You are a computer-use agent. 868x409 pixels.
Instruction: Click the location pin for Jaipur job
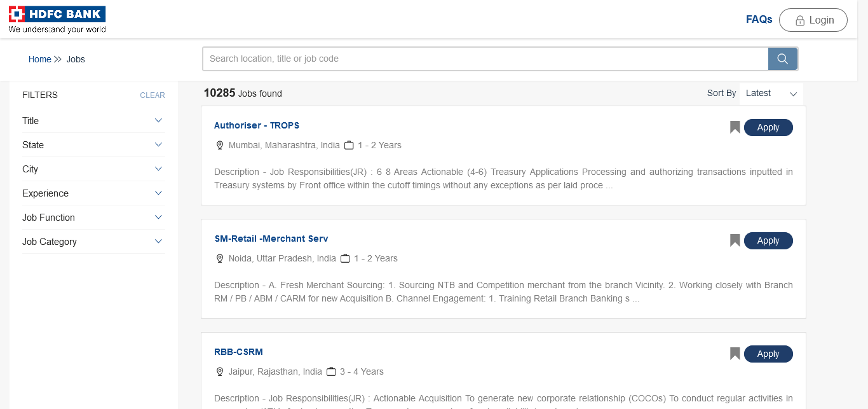pos(220,371)
